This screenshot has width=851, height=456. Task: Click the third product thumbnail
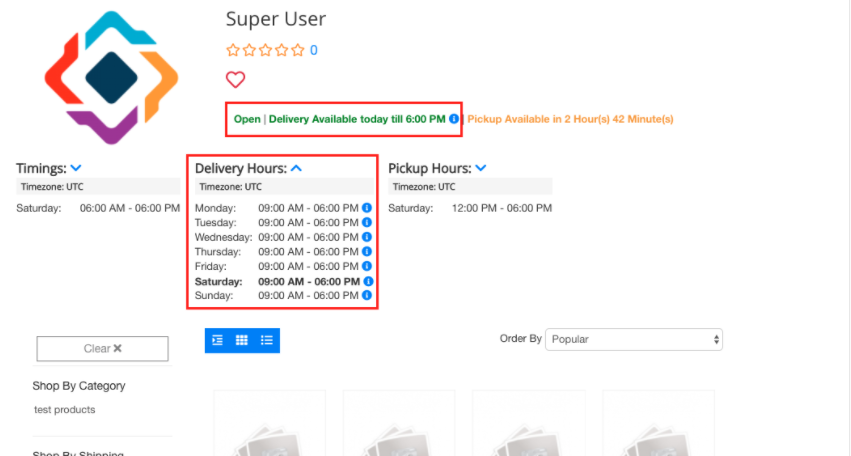click(x=529, y=423)
